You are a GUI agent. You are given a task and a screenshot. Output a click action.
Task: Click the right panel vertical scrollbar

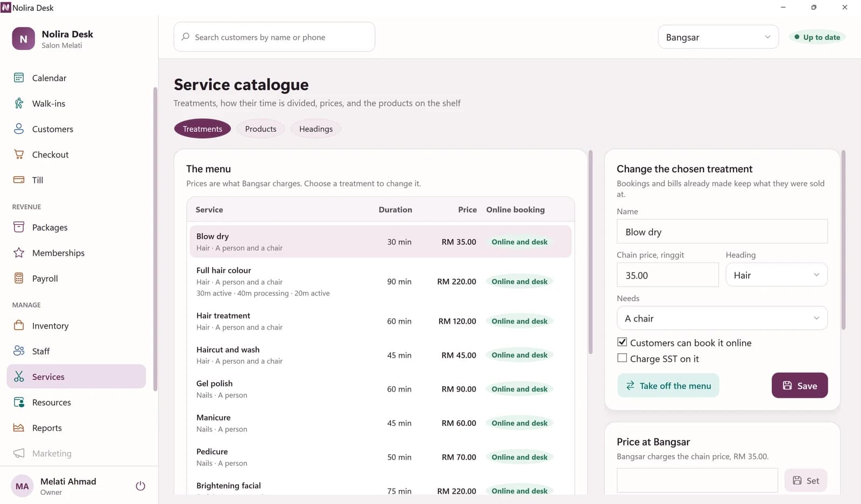coord(843,240)
